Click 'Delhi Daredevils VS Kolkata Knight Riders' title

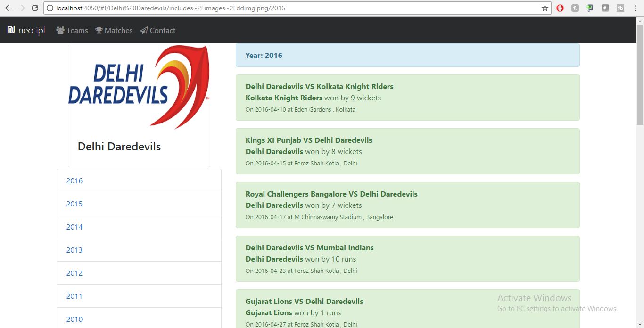click(320, 86)
